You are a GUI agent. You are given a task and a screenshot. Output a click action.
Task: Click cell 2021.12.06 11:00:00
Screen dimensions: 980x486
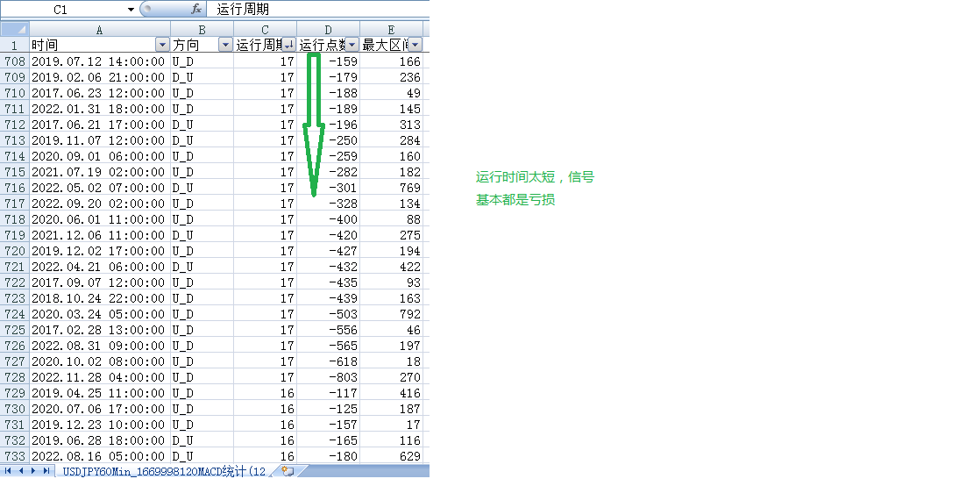100,235
